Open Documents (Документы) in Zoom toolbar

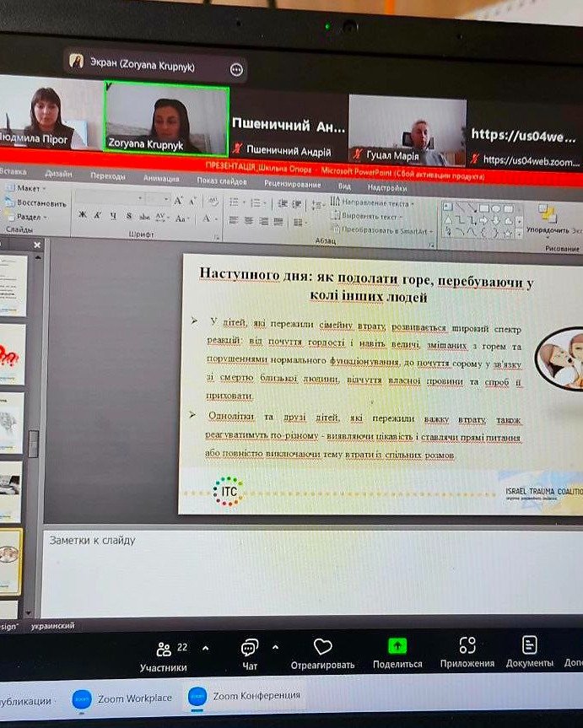coord(529,645)
